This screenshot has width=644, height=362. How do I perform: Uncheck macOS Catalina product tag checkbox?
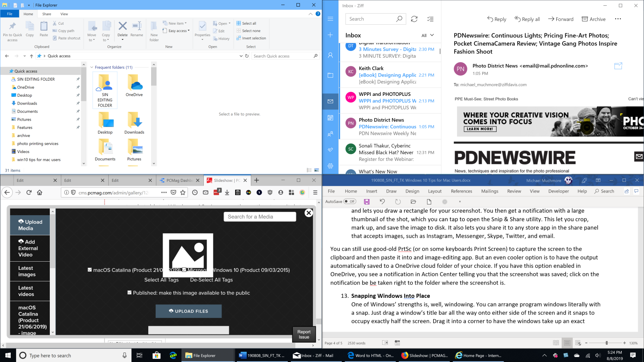(90, 270)
